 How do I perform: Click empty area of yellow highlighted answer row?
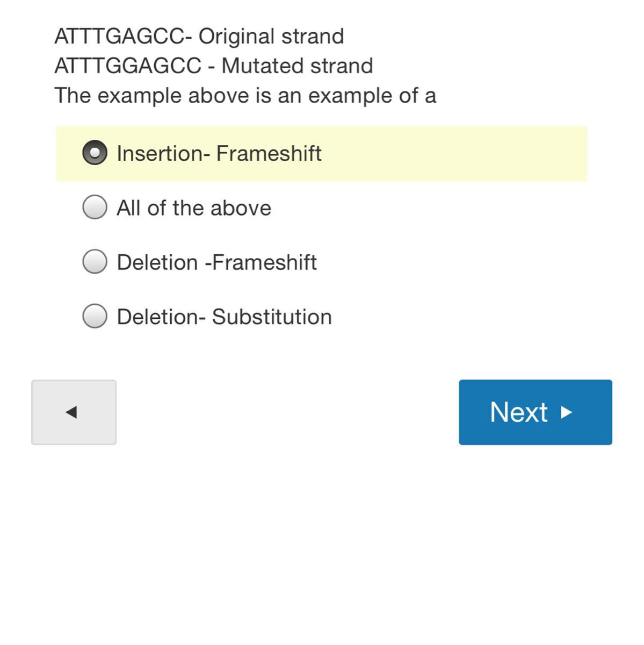[x=457, y=154]
